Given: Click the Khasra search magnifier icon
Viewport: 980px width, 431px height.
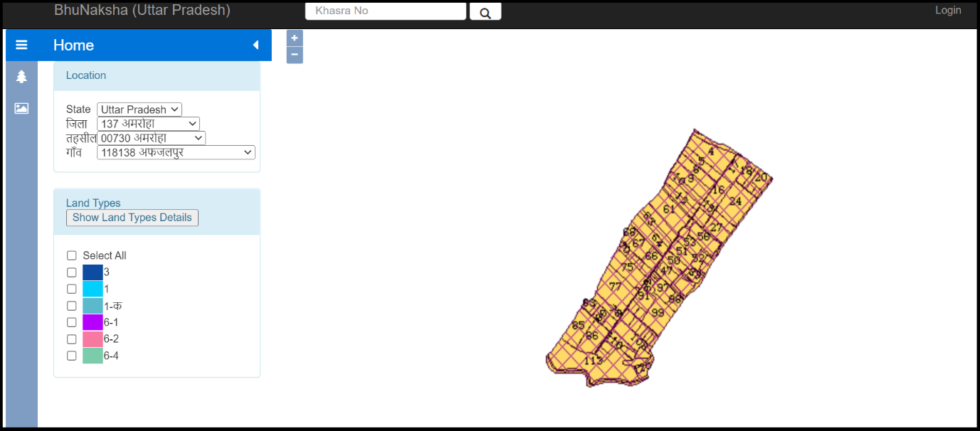Looking at the screenshot, I should click(x=485, y=11).
